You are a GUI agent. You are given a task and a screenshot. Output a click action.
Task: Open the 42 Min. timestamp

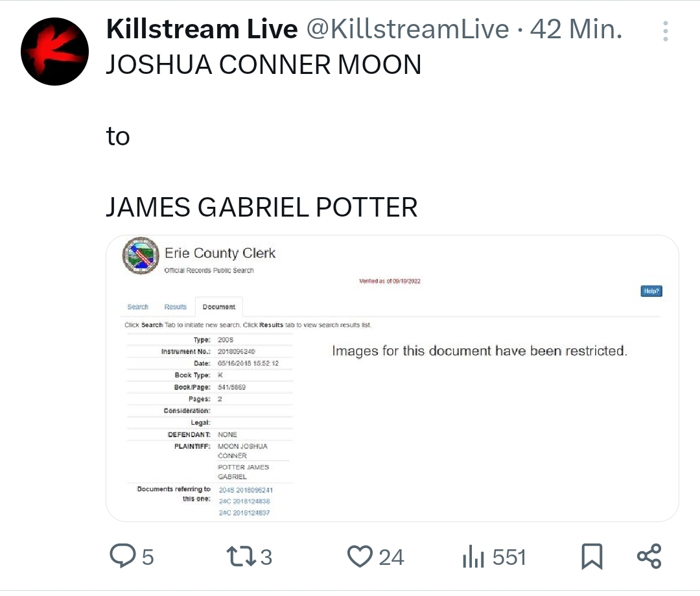[x=576, y=29]
